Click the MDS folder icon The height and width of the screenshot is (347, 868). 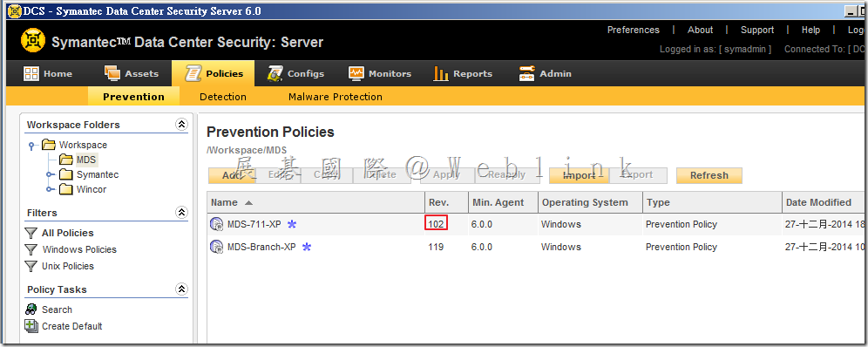click(66, 160)
